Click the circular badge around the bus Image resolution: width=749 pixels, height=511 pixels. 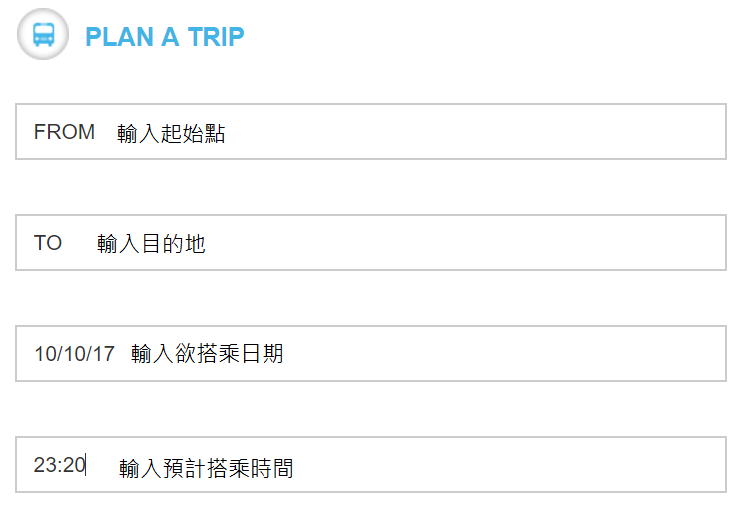(43, 34)
